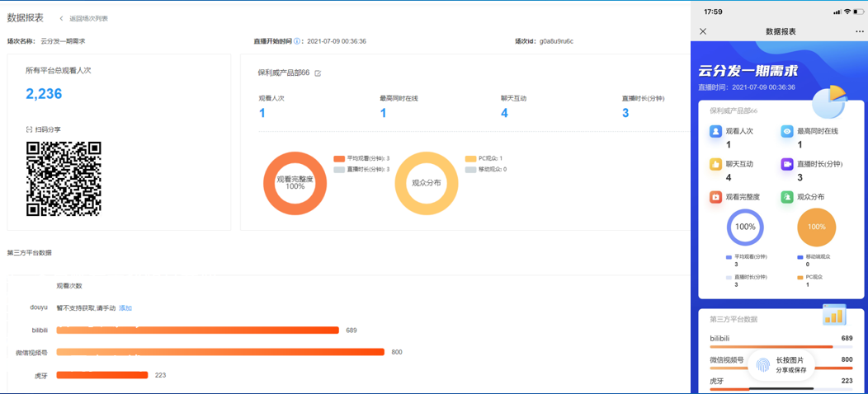Tap the 直播时长 camera icon in mobile panel
Image resolution: width=868 pixels, height=394 pixels.
787,164
